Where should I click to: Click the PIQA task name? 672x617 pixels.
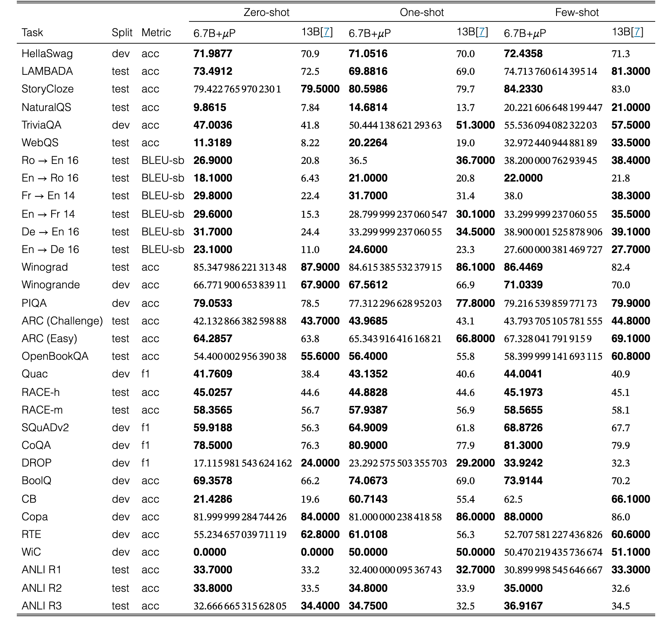34,303
